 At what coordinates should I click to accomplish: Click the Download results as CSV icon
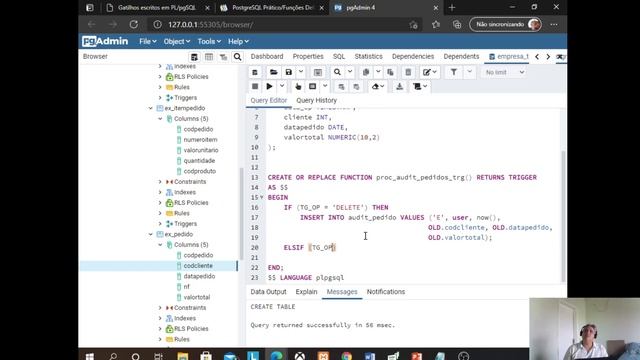click(x=400, y=87)
